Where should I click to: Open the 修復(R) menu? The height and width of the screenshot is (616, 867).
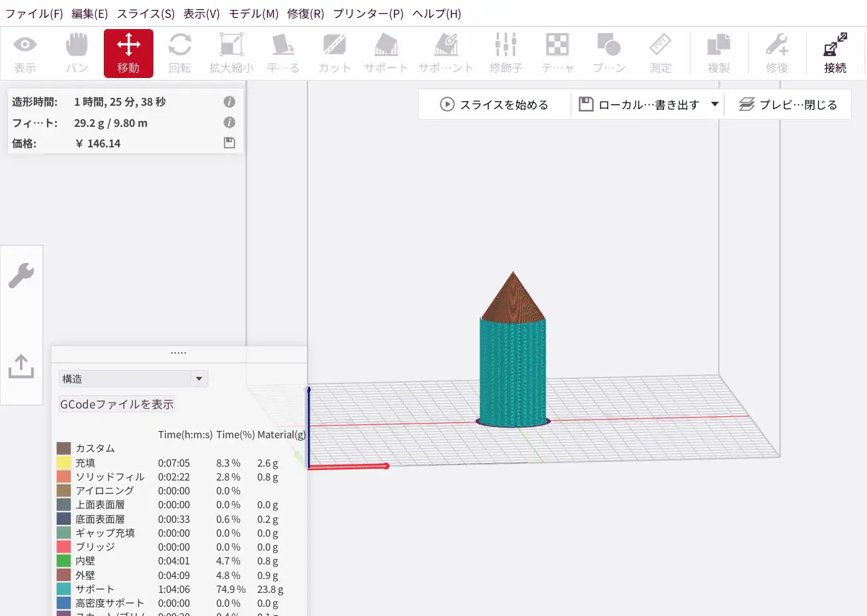coord(306,13)
